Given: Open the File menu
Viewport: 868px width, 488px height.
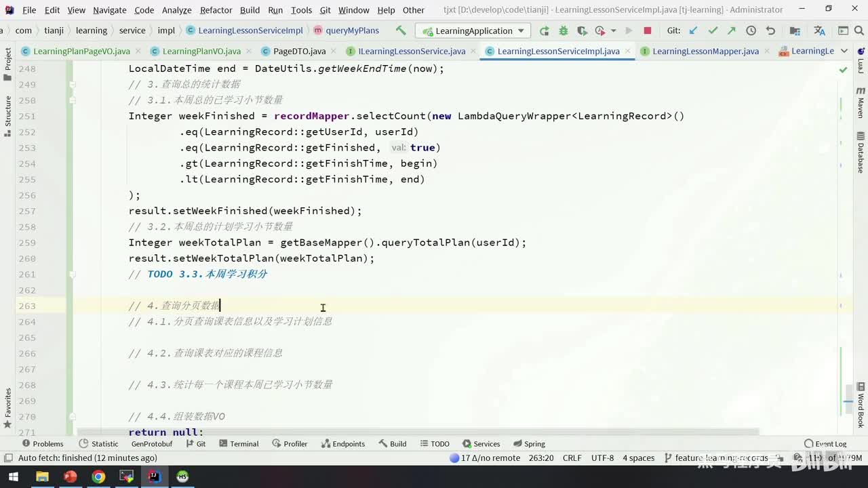Looking at the screenshot, I should click(29, 10).
